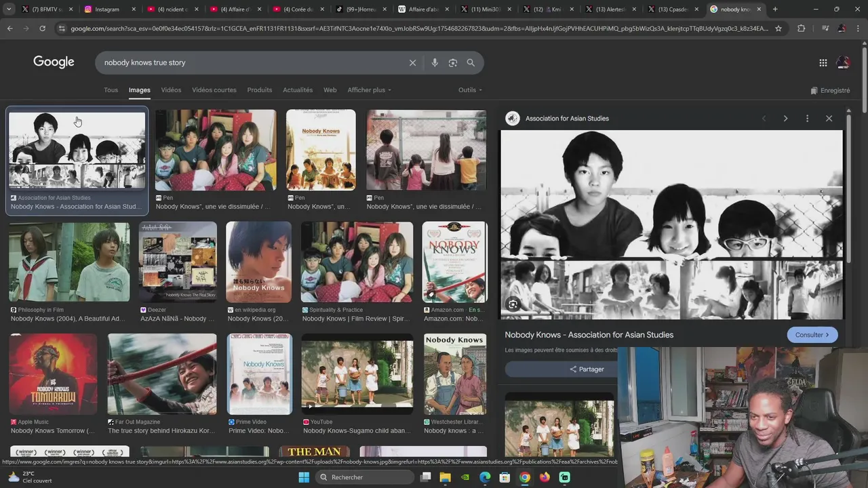Open the Prime Video Nobody Knows thumbnail
The width and height of the screenshot is (868, 488).
point(260,374)
